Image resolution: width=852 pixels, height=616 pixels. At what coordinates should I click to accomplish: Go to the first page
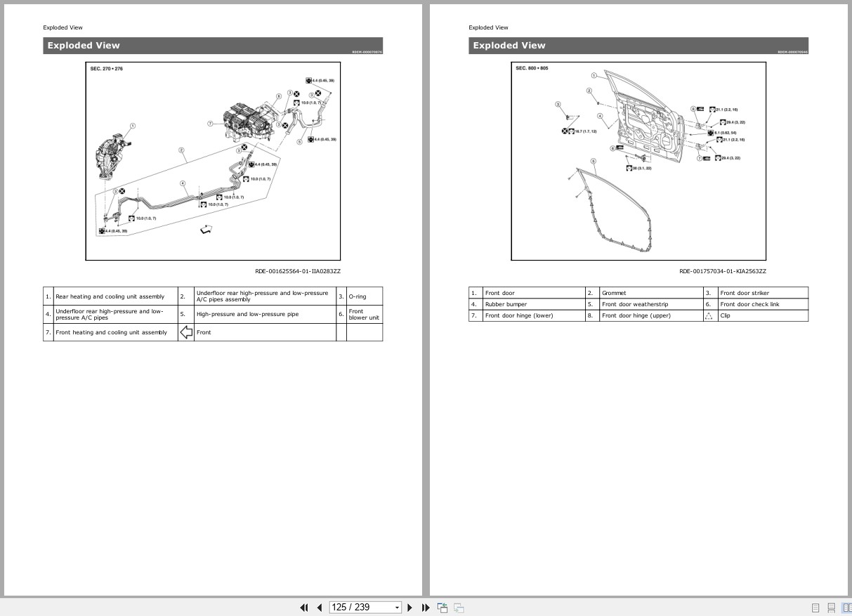tap(304, 608)
